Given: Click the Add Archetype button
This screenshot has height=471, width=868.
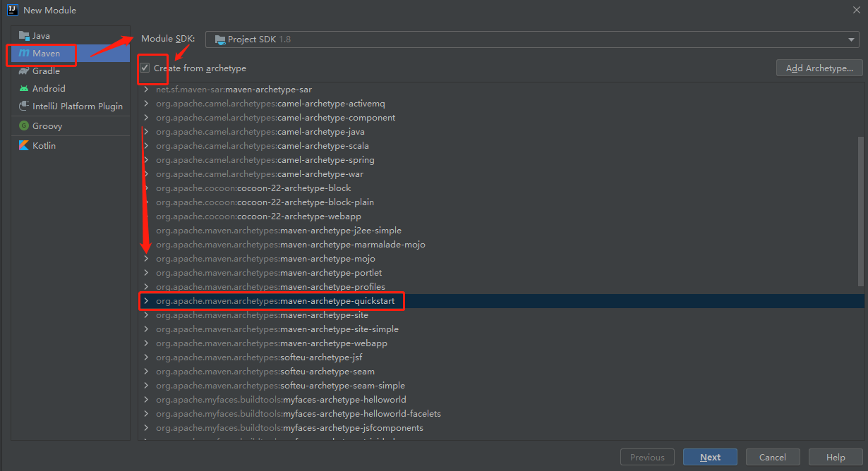Looking at the screenshot, I should [819, 68].
